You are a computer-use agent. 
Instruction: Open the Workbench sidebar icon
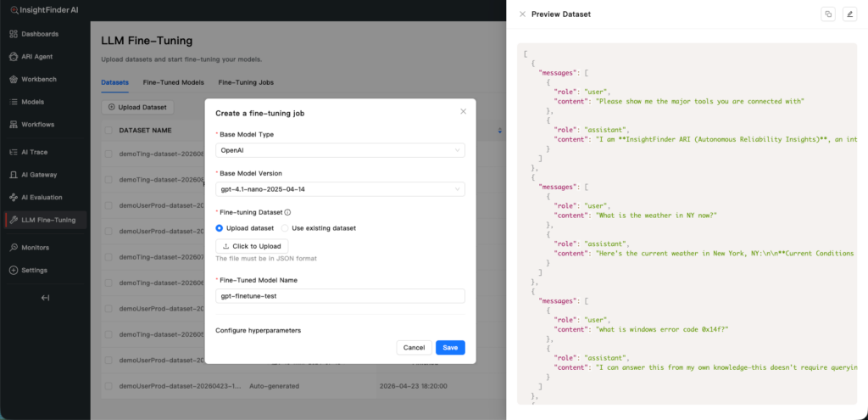[x=14, y=79]
